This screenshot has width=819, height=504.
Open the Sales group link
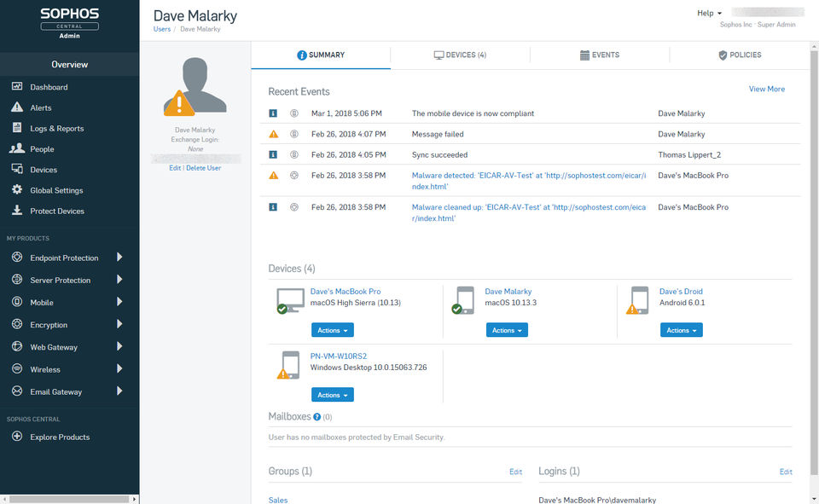pyautogui.click(x=278, y=500)
